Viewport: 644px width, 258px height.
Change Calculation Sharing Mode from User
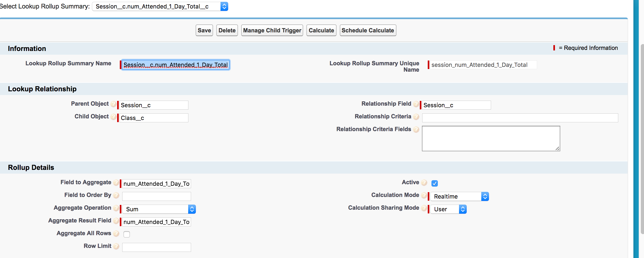coord(463,209)
